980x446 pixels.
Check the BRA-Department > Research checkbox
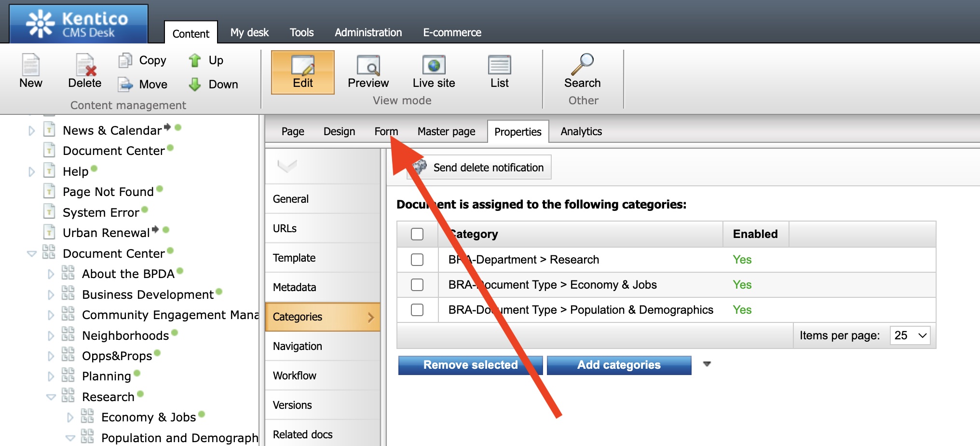point(417,260)
